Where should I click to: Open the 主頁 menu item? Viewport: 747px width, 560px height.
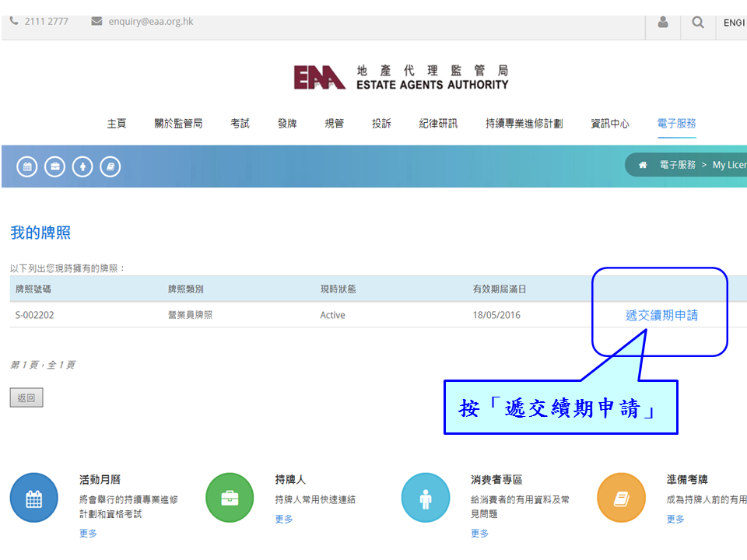pos(117,124)
